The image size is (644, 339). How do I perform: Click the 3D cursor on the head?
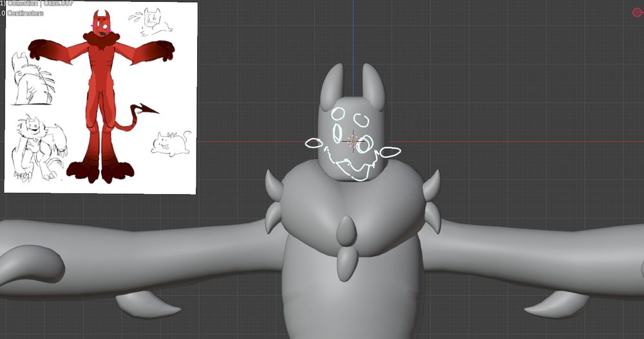353,141
